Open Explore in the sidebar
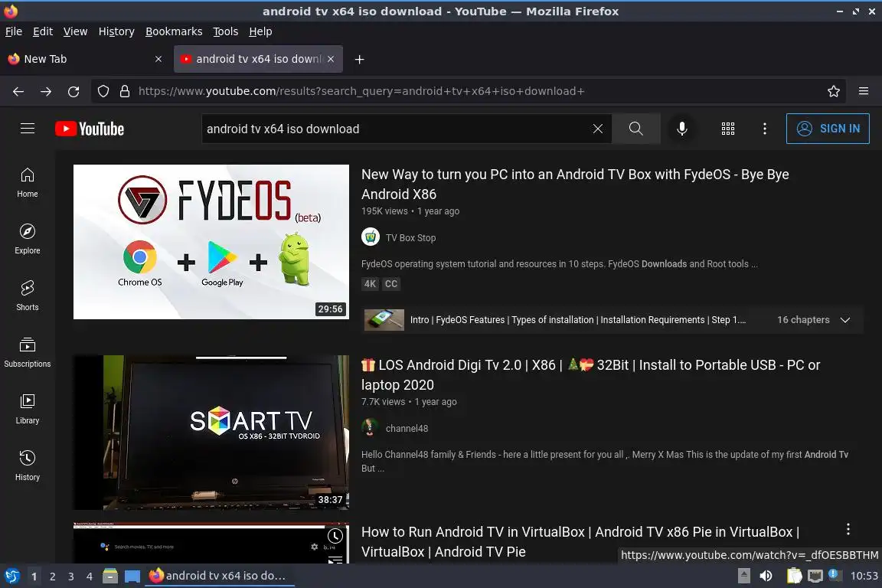The image size is (882, 588). tap(27, 239)
